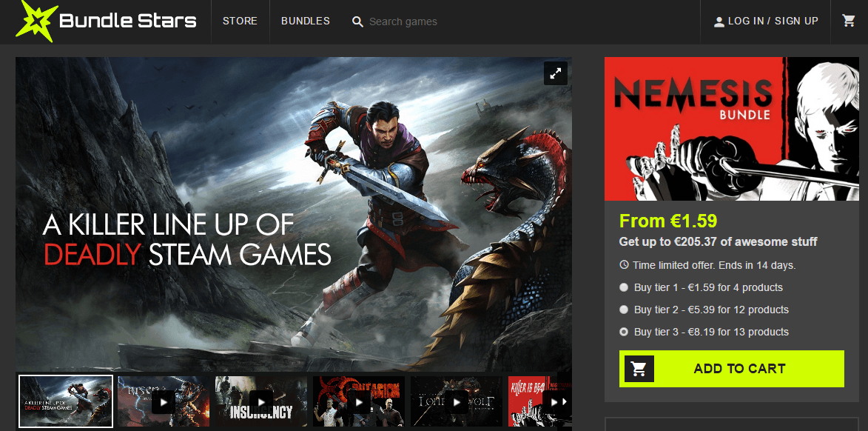The width and height of the screenshot is (868, 431).
Task: Click the user account icon
Action: (x=719, y=21)
